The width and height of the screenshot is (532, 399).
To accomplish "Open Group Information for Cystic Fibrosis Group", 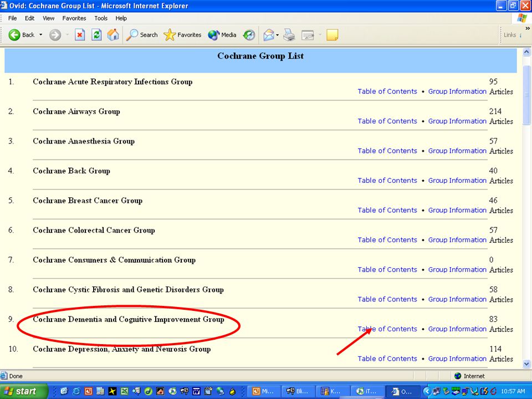I will pyautogui.click(x=457, y=299).
